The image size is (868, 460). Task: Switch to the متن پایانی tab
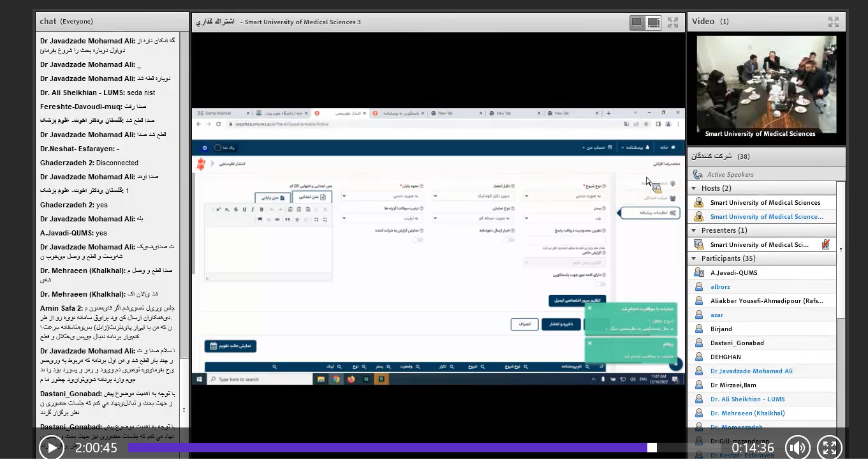(274, 197)
